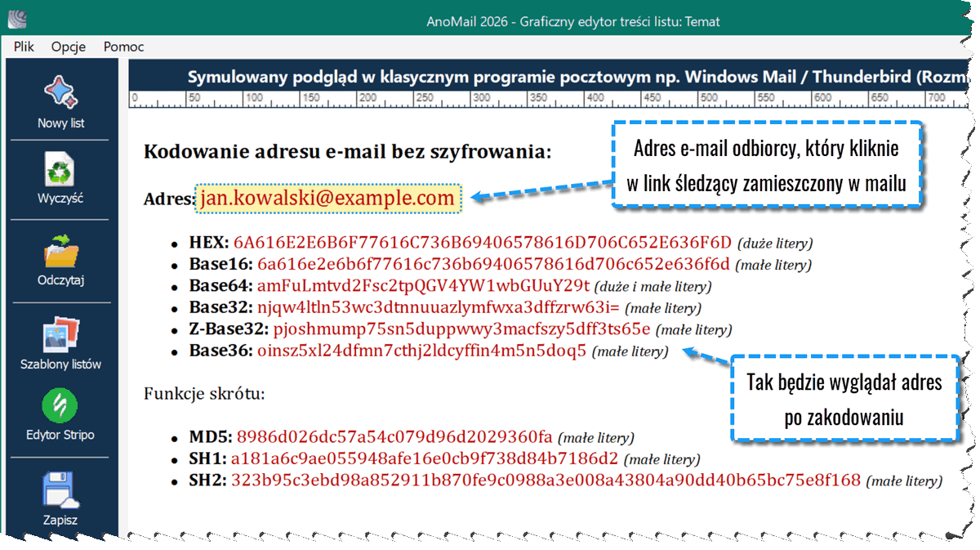This screenshot has height=550, width=980.
Task: Click the Base36 encoded value
Action: 421,351
